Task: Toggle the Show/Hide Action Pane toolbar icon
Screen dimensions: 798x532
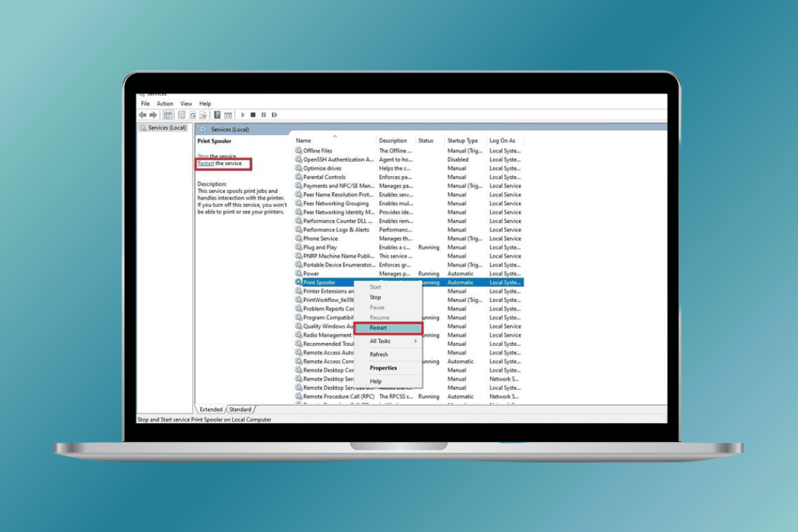Action: [x=228, y=115]
